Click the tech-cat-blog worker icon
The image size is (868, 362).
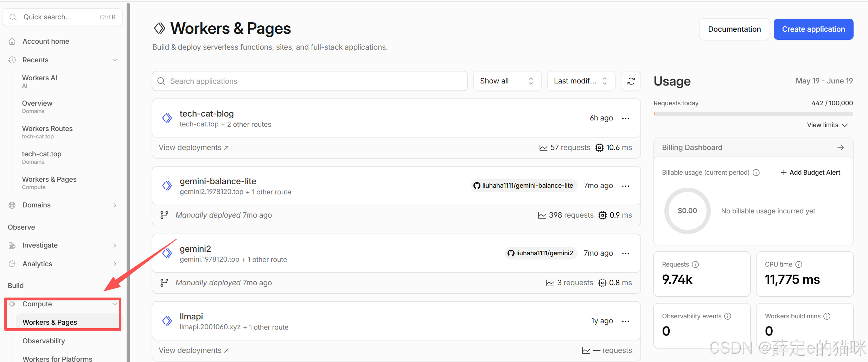coord(167,118)
